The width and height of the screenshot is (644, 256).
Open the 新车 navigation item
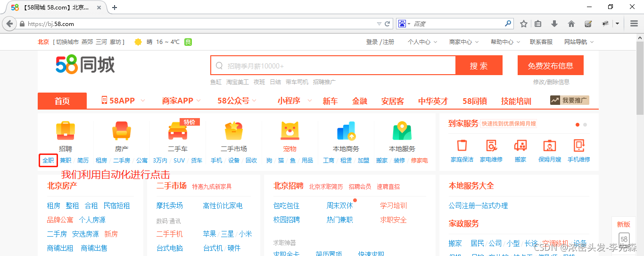pyautogui.click(x=330, y=101)
